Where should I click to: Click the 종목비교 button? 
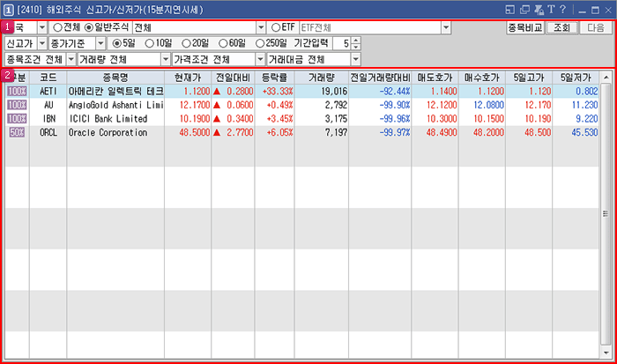coord(525,27)
